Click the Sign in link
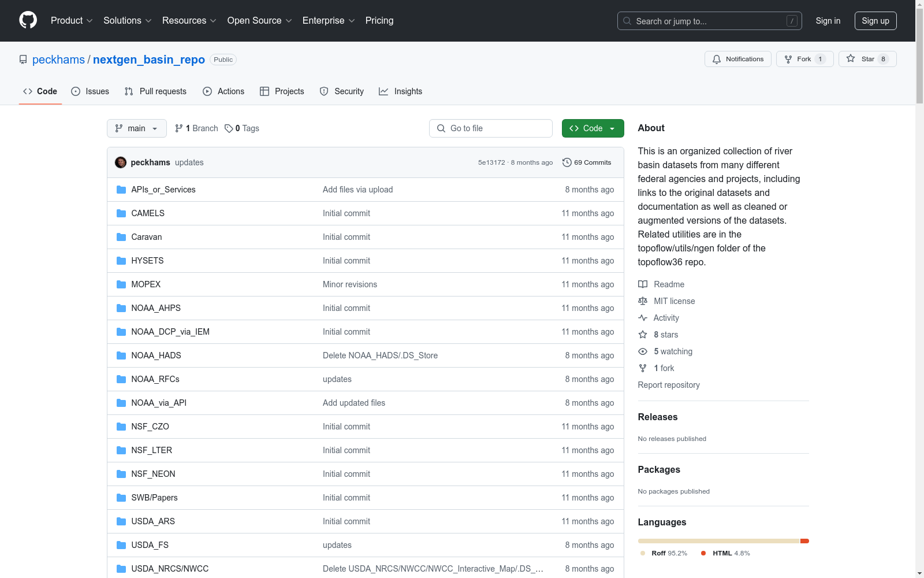 [x=828, y=21]
